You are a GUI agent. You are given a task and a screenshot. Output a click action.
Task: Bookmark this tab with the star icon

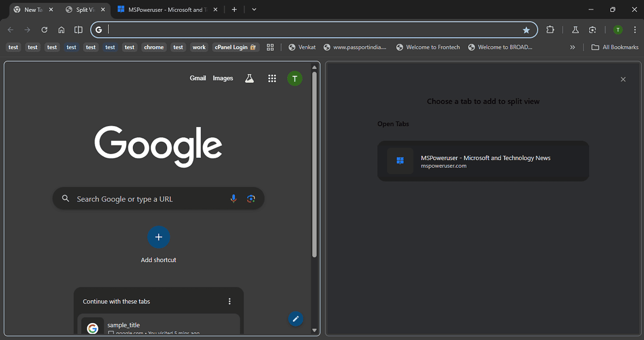coord(526,30)
